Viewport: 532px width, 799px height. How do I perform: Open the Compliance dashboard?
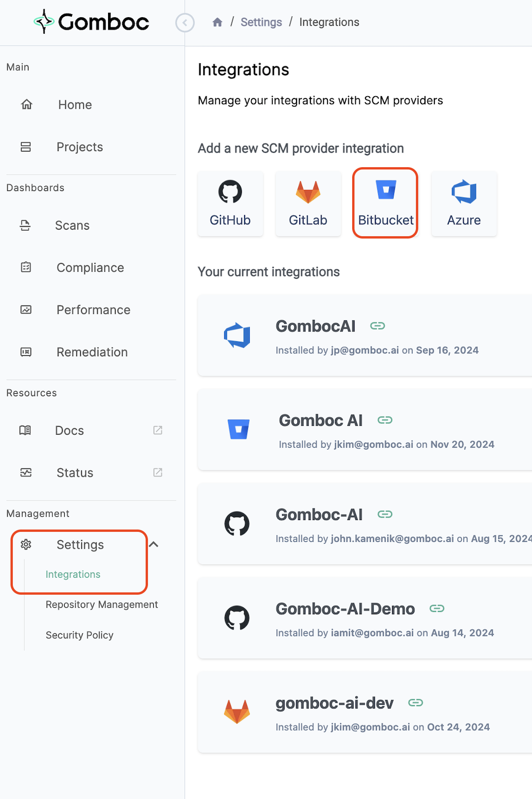[x=90, y=268]
